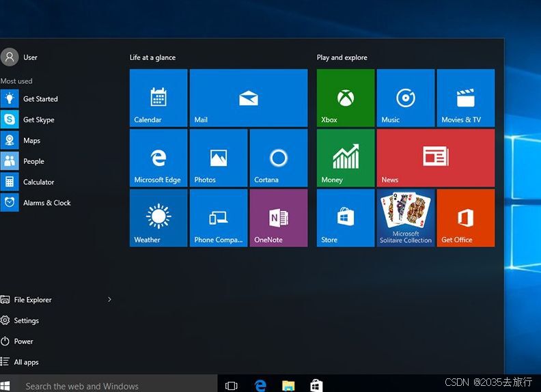Screen dimensions: 541x392
Task: Open Store from the taskbar
Action: [316, 386]
